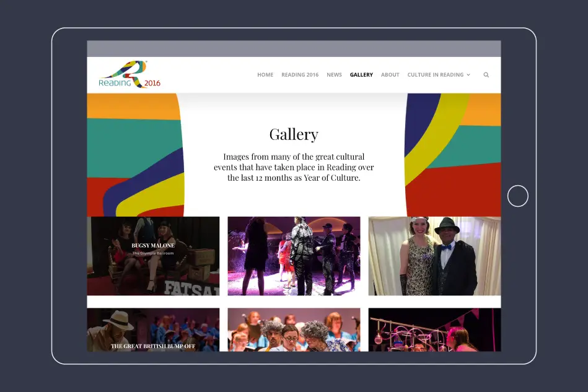Open the grey-wigged choir performers thumbnail
588x392 pixels.
[x=294, y=330]
